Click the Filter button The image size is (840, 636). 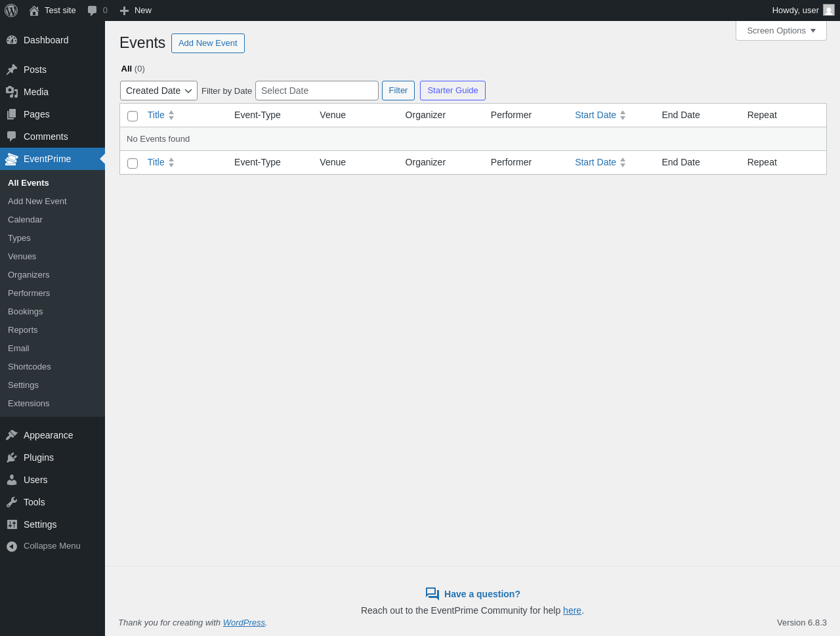pyautogui.click(x=398, y=91)
